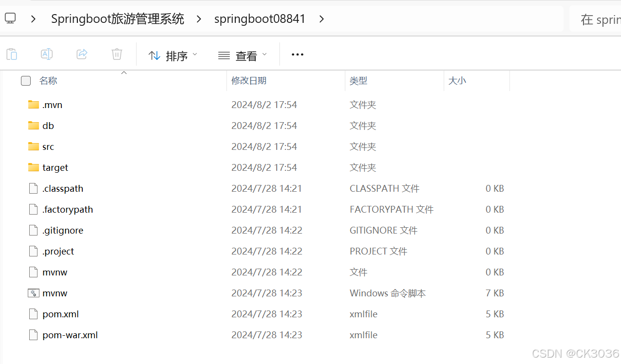Sort by the 大小 column header
The width and height of the screenshot is (621, 364).
coord(457,81)
